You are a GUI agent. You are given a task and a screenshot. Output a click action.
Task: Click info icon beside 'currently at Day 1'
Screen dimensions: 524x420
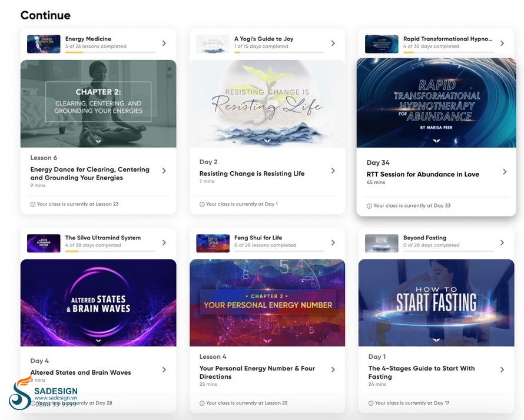click(202, 204)
